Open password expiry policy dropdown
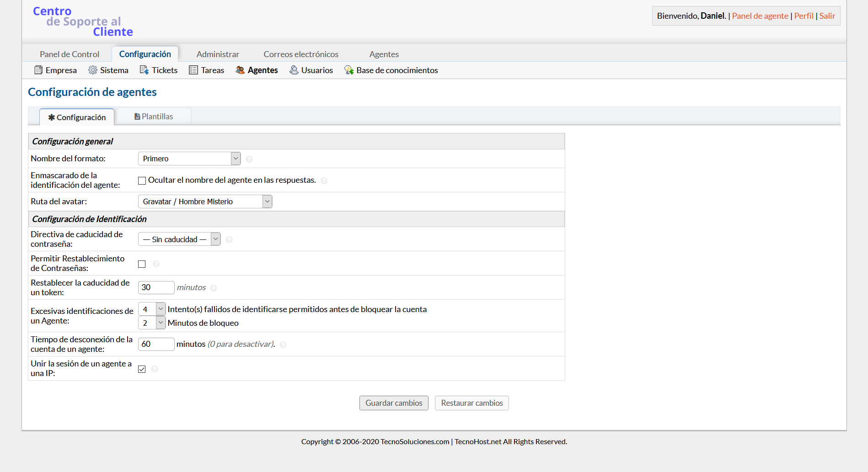The width and height of the screenshot is (868, 472). (x=179, y=239)
